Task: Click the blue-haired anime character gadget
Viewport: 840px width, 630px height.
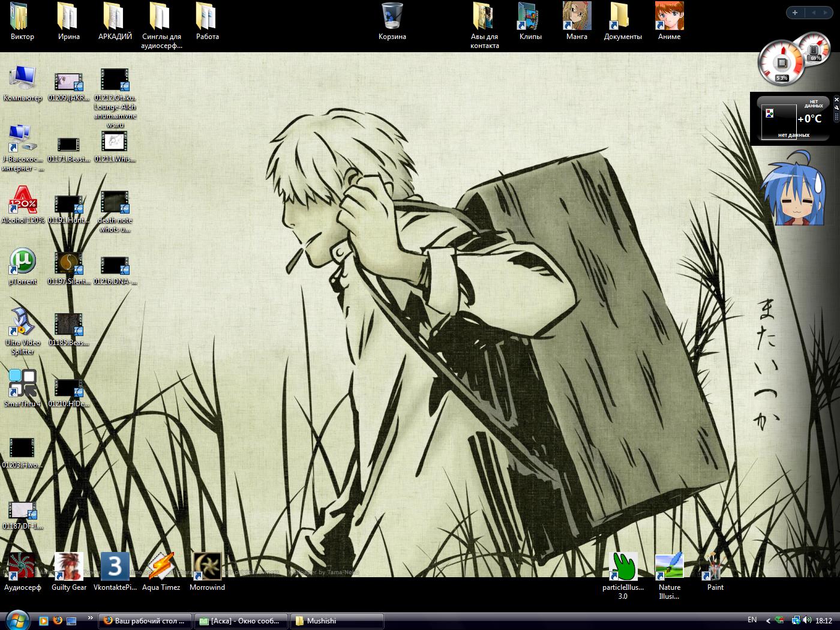Action: [794, 188]
